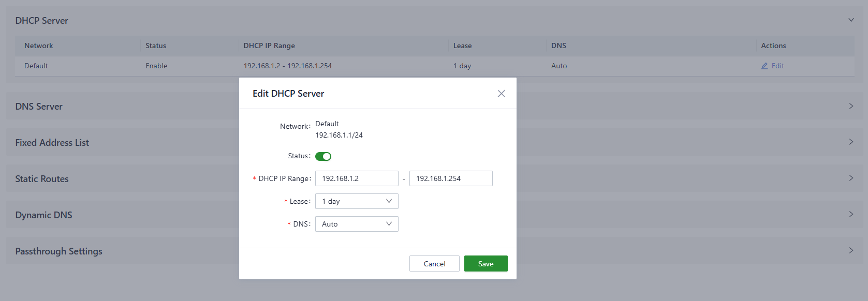Image resolution: width=868 pixels, height=301 pixels.
Task: Collapse the DHCP Server section chevron
Action: pos(851,20)
